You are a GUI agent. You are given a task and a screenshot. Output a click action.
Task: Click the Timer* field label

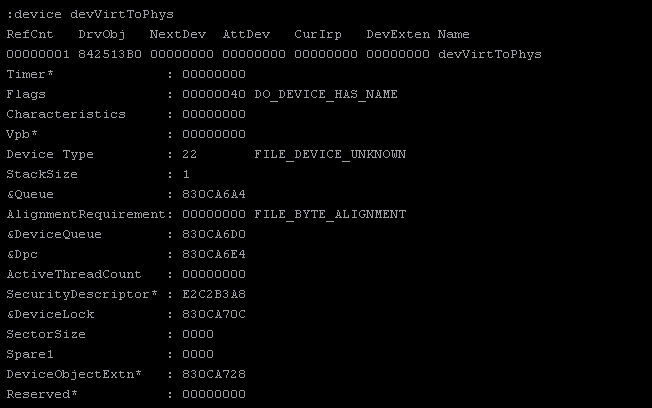tap(30, 74)
